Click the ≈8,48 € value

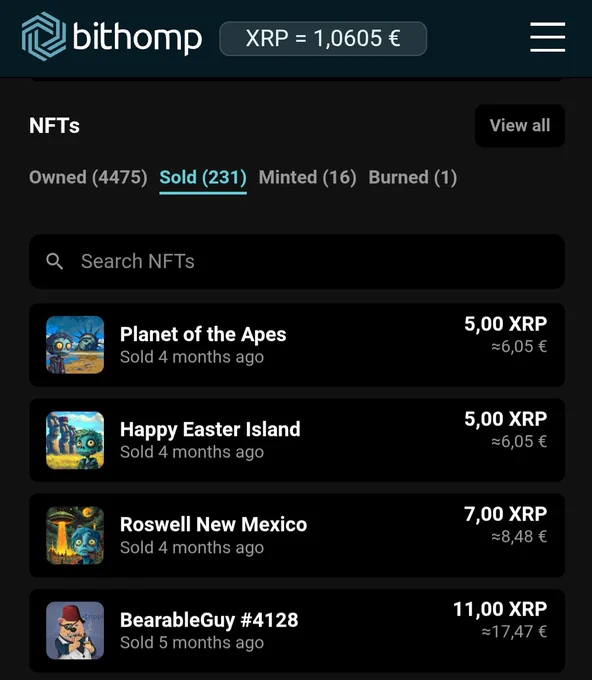point(519,536)
